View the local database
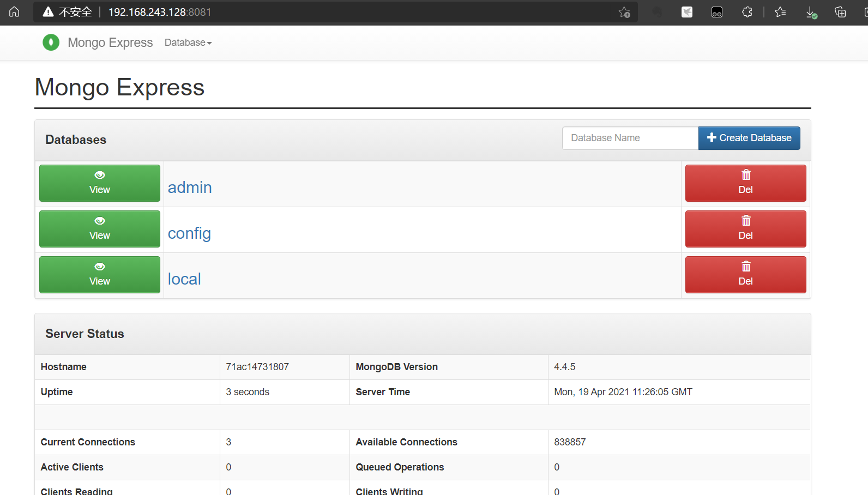868x495 pixels. 100,275
